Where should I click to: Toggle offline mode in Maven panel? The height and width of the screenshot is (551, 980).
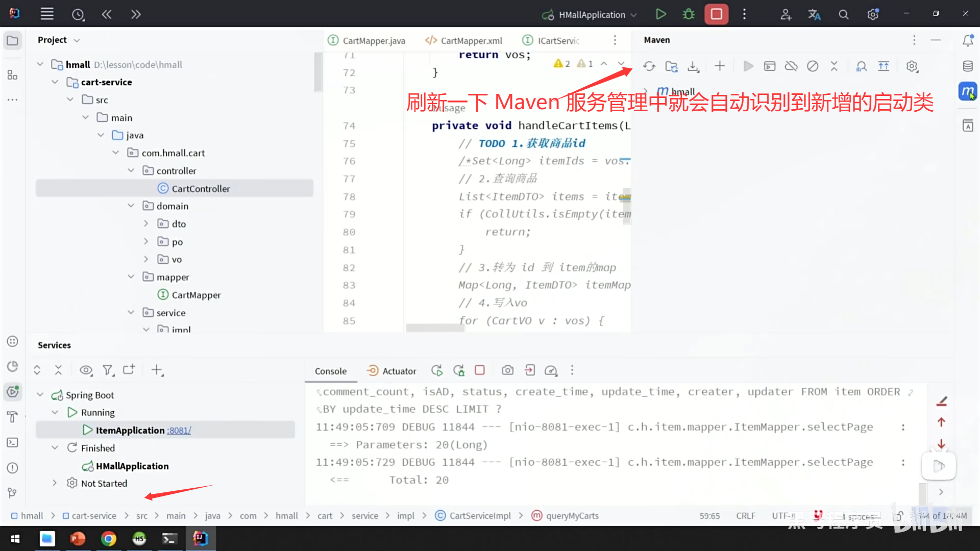pyautogui.click(x=791, y=66)
